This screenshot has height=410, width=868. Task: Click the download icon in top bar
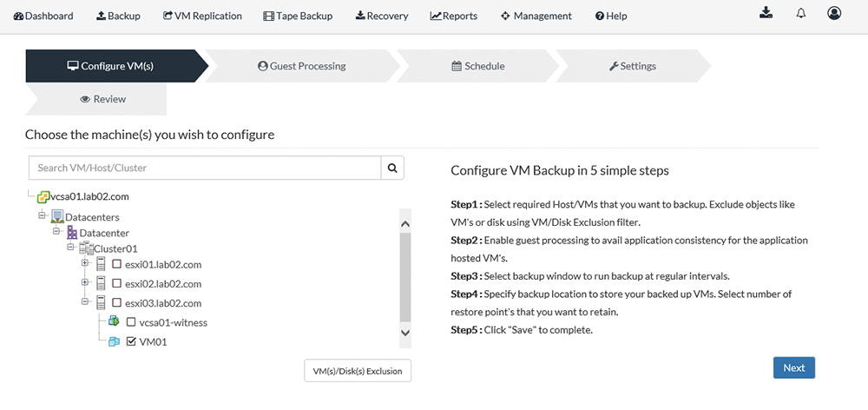tap(766, 13)
